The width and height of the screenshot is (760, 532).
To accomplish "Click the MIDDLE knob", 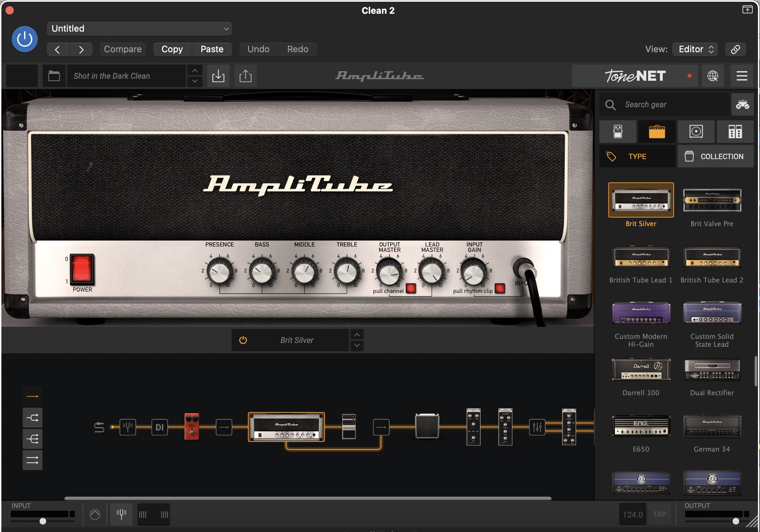I will pos(304,271).
